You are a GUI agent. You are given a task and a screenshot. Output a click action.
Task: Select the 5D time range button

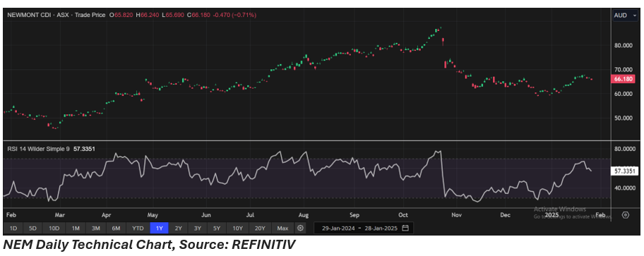33,228
